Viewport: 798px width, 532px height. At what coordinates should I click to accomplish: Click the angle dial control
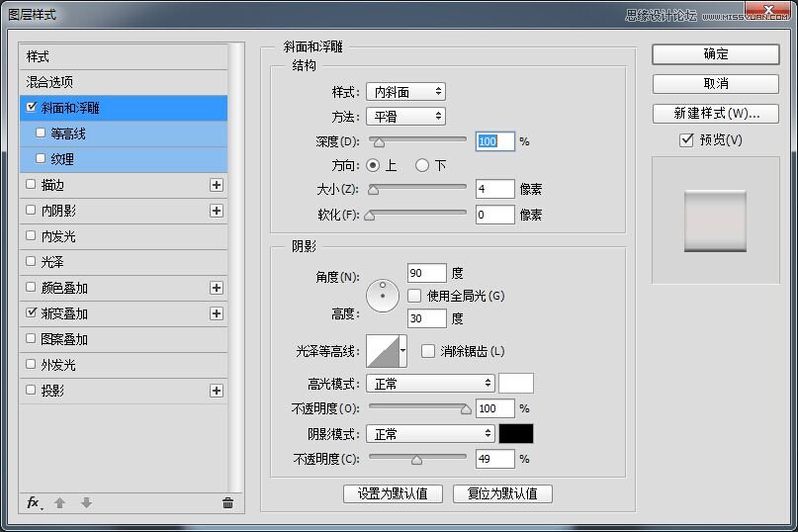click(x=383, y=296)
